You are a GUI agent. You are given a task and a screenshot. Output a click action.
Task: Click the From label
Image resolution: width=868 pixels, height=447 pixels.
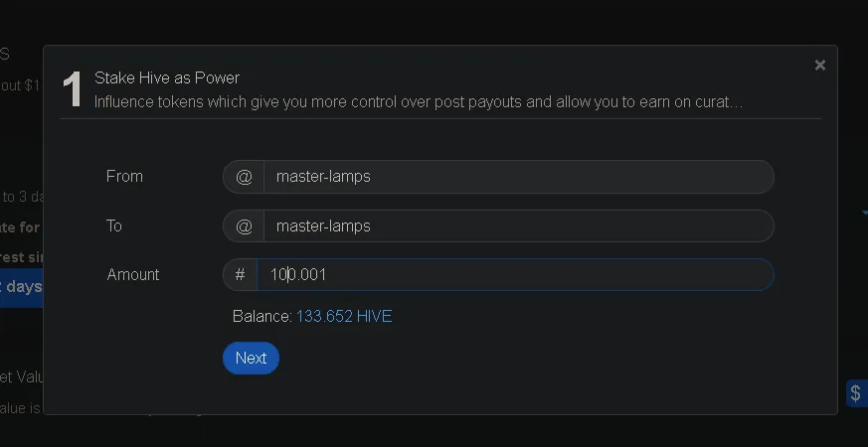tap(124, 177)
